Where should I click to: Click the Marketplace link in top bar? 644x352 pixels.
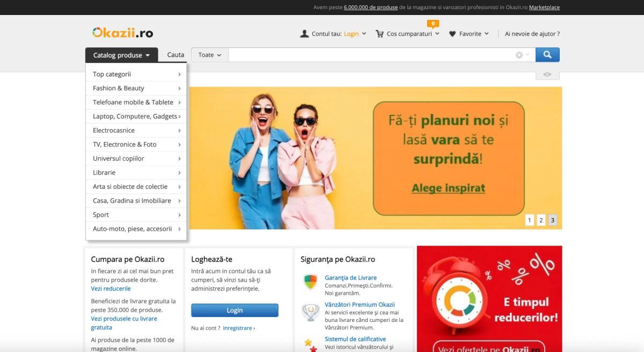pos(544,8)
